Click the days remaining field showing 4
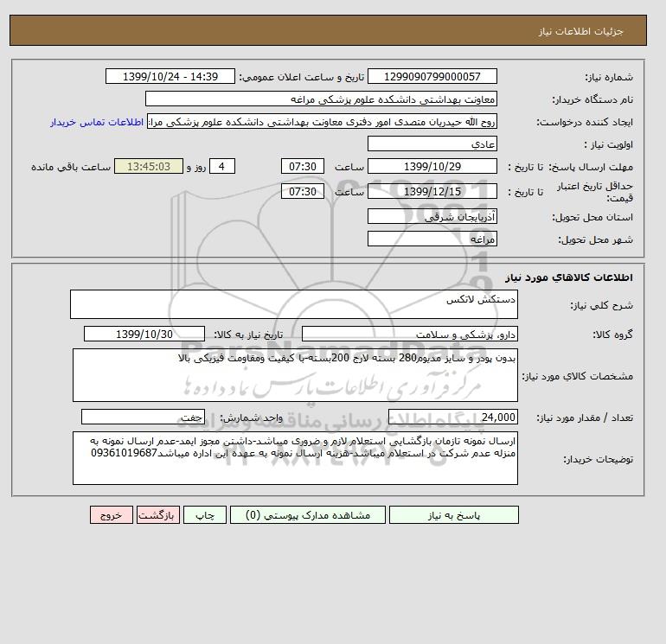 point(221,167)
